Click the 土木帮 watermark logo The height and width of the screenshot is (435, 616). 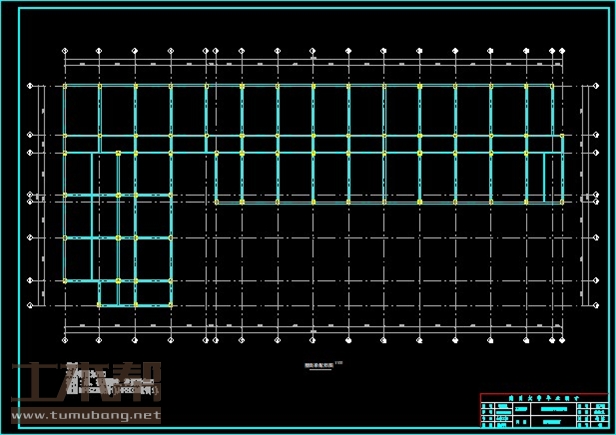85,383
